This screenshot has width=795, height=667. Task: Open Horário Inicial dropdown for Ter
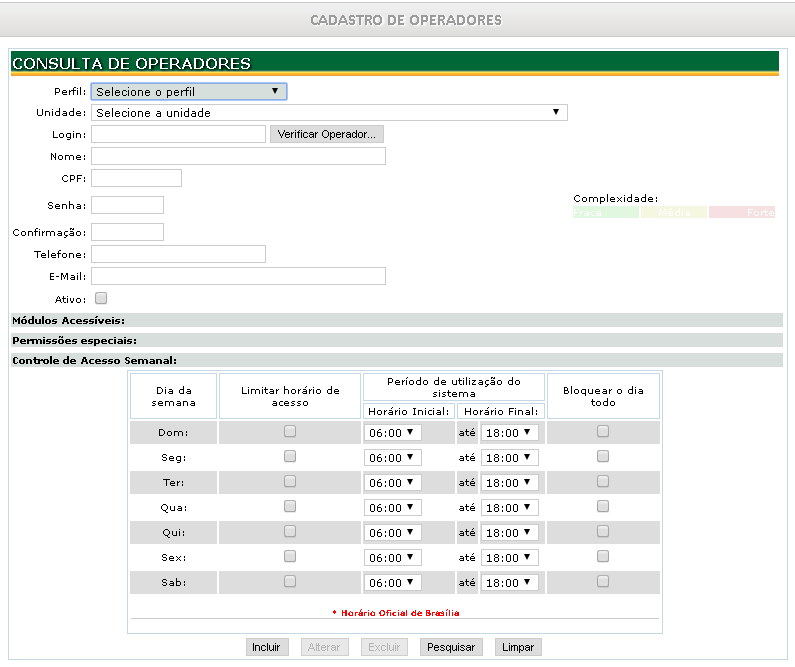393,483
